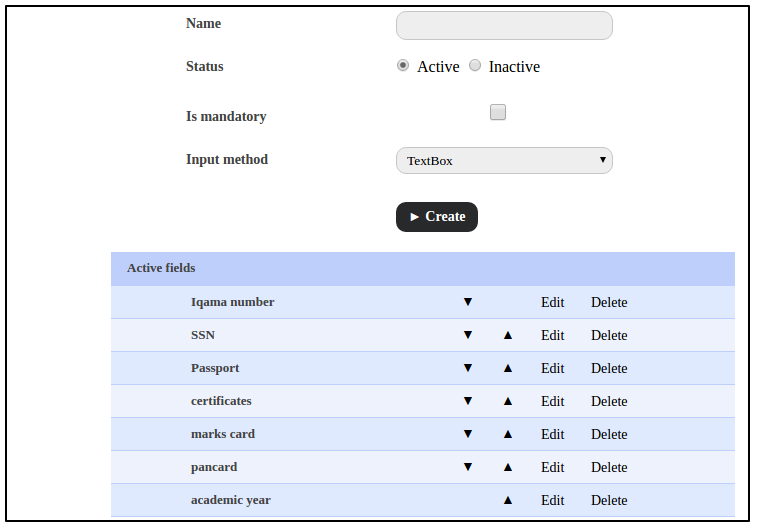Move academic year field up
This screenshot has height=528, width=757.
click(508, 500)
